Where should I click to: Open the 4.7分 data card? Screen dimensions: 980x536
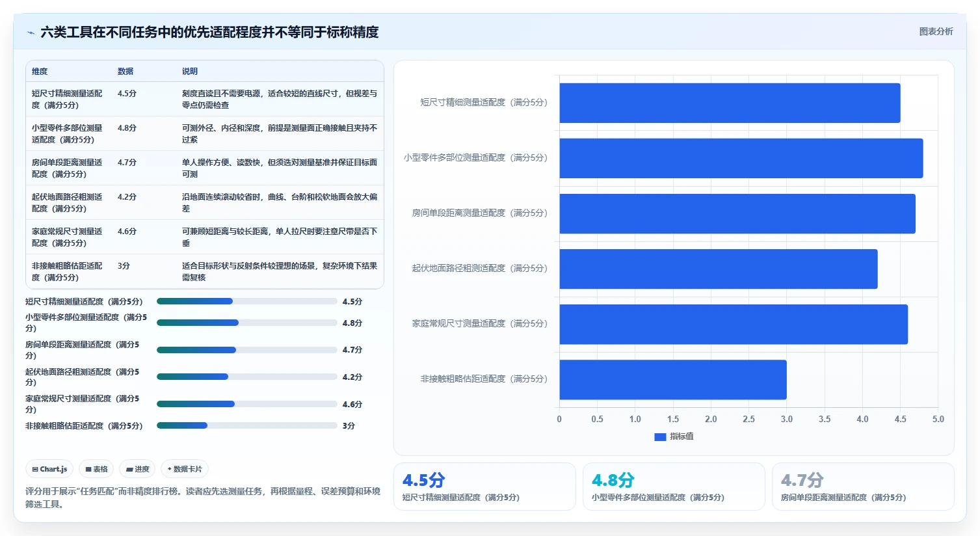(x=863, y=487)
